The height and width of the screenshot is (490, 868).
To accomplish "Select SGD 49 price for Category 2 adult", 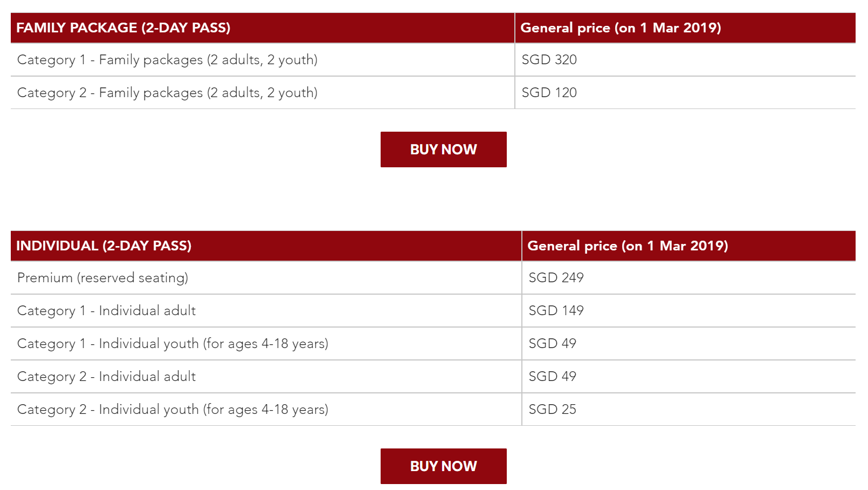I will tap(689, 377).
